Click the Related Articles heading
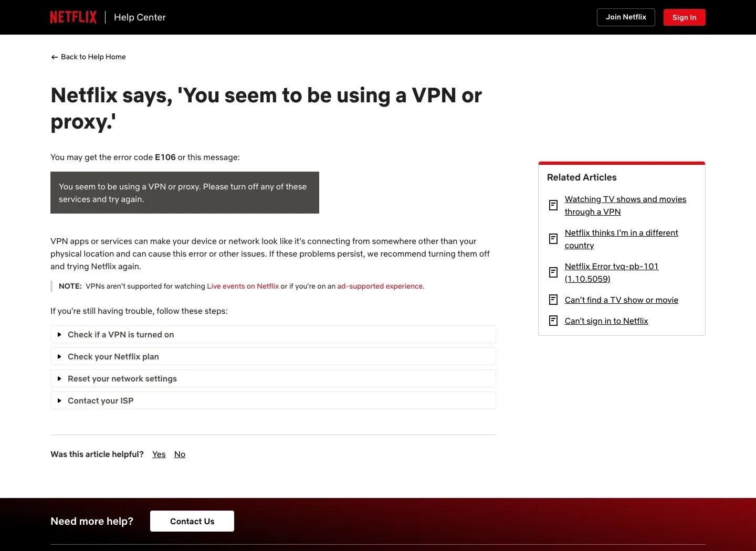756x551 pixels. click(582, 177)
